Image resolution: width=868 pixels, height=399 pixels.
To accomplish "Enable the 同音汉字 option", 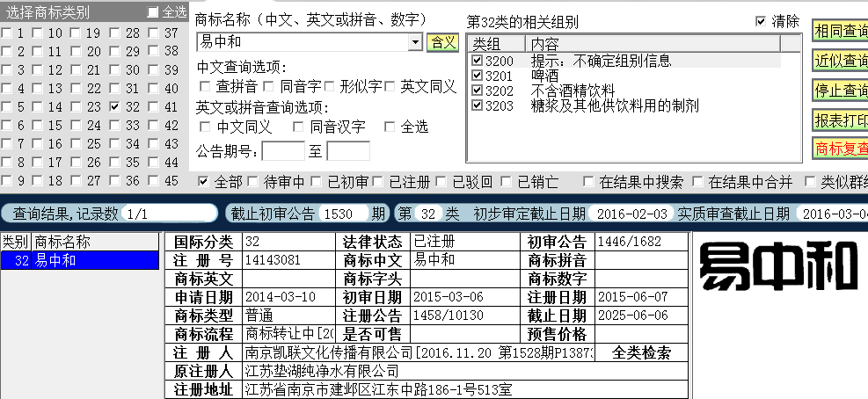I will 298,127.
